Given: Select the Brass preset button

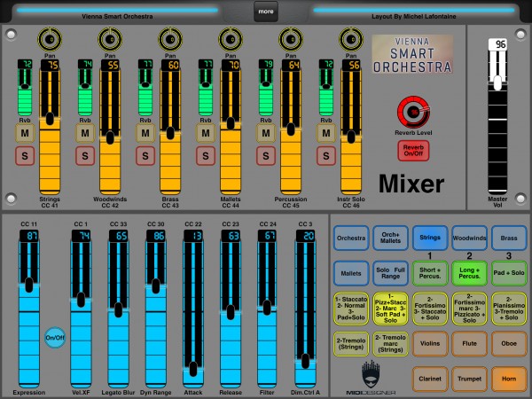Looking at the screenshot, I should [509, 238].
